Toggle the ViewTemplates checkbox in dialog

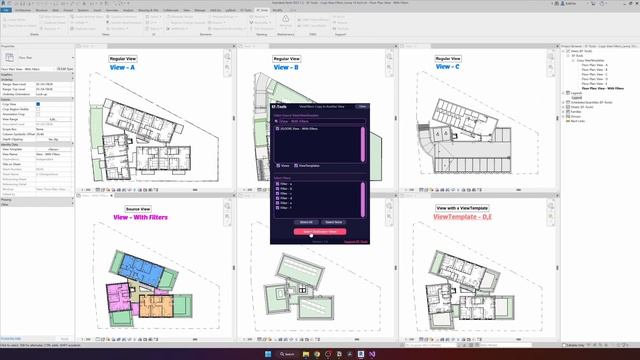(x=296, y=166)
